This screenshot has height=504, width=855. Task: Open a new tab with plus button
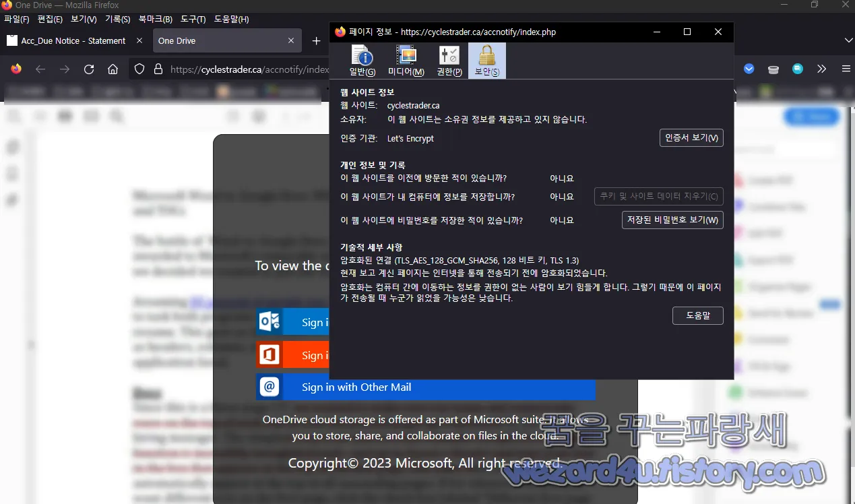coord(316,41)
